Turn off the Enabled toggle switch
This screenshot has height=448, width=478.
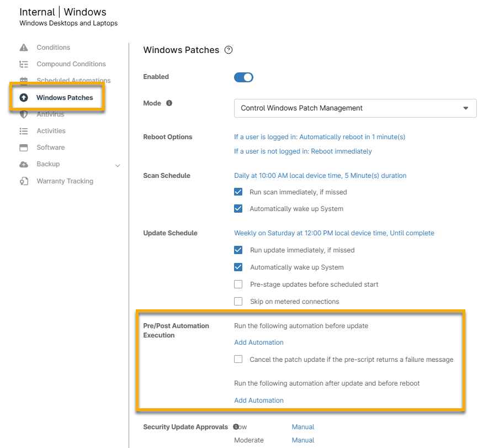coord(243,77)
